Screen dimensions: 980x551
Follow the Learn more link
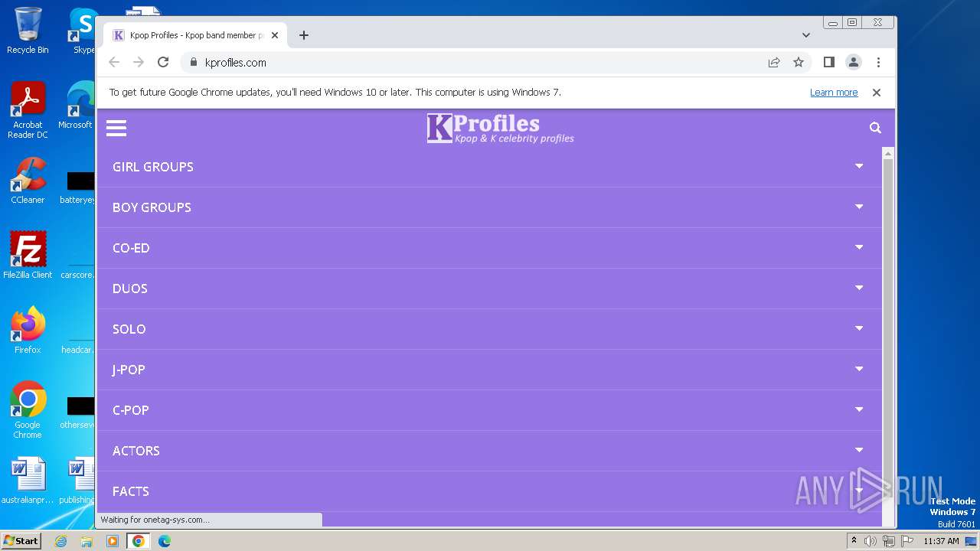coord(834,93)
